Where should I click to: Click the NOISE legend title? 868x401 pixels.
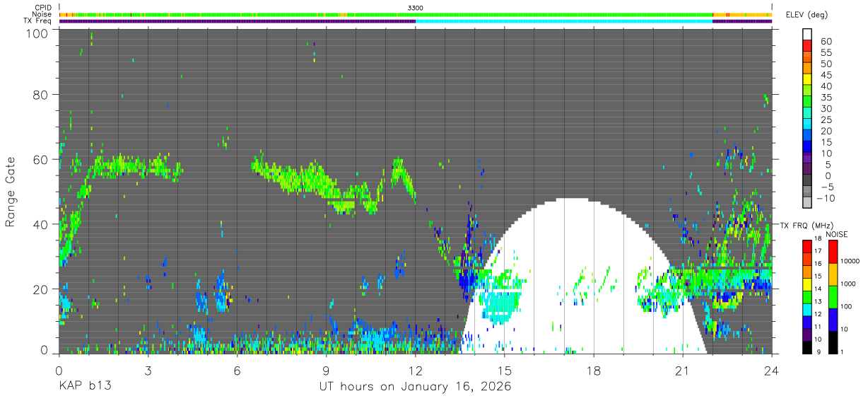point(837,234)
